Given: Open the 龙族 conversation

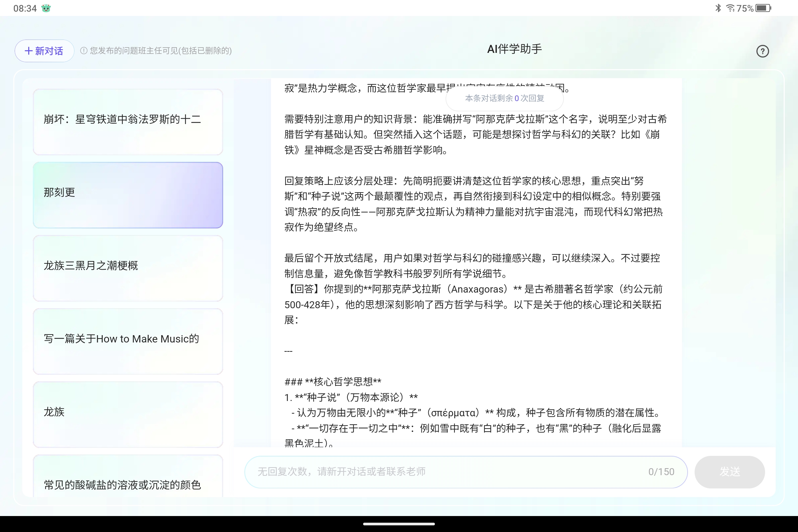Looking at the screenshot, I should point(128,415).
